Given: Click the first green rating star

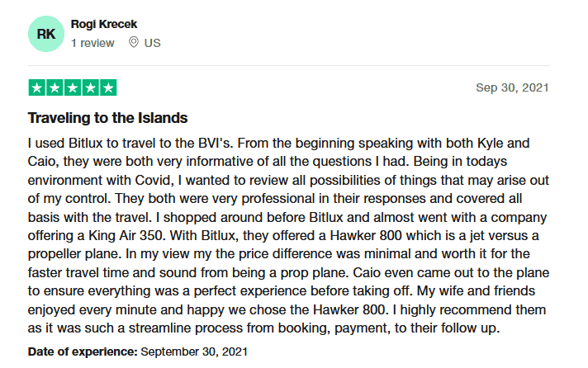Looking at the screenshot, I should tap(37, 87).
